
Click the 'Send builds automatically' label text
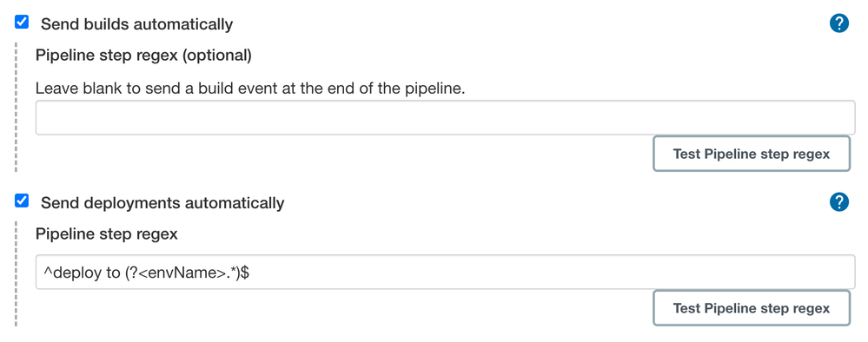click(x=136, y=24)
